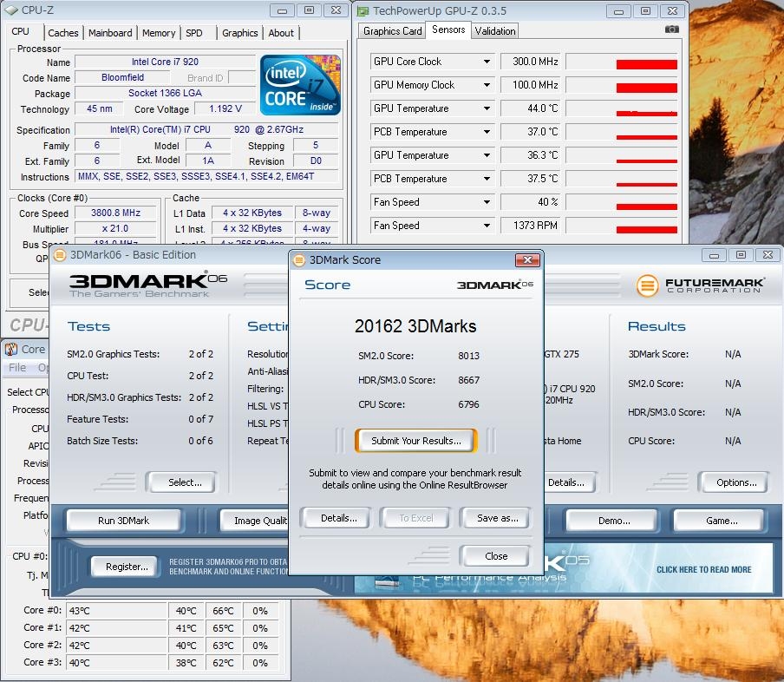
Task: Switch to Graphics Card tab in GPU-Z
Action: coord(393,31)
